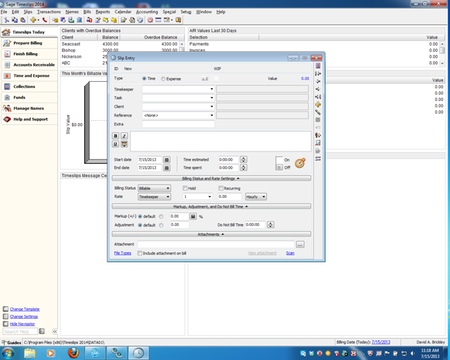Collapse Markup, Adjustment, and Do Not Bill Time section
Viewport: 450px width, 360px height.
pos(211,207)
